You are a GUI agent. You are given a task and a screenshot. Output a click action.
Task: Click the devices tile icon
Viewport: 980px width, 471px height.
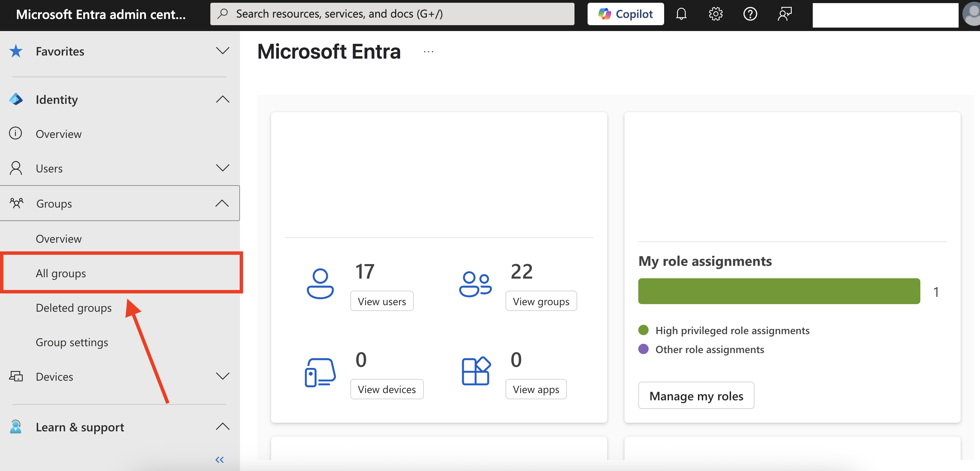click(x=320, y=372)
